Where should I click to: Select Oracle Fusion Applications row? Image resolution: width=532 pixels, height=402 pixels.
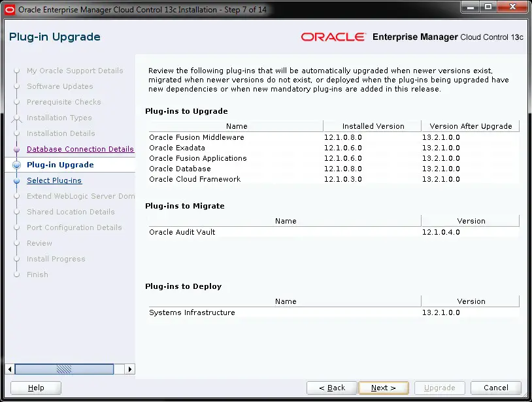point(334,158)
